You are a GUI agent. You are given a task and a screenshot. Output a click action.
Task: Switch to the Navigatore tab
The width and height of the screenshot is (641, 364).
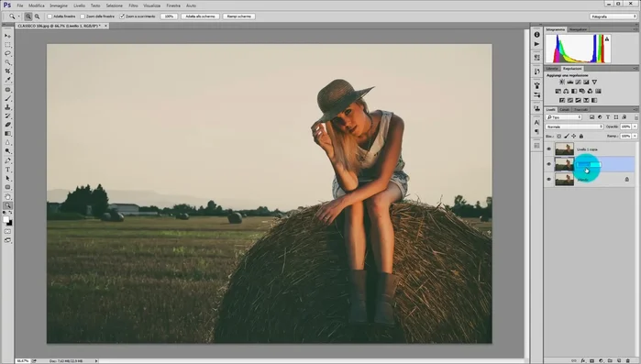point(578,29)
